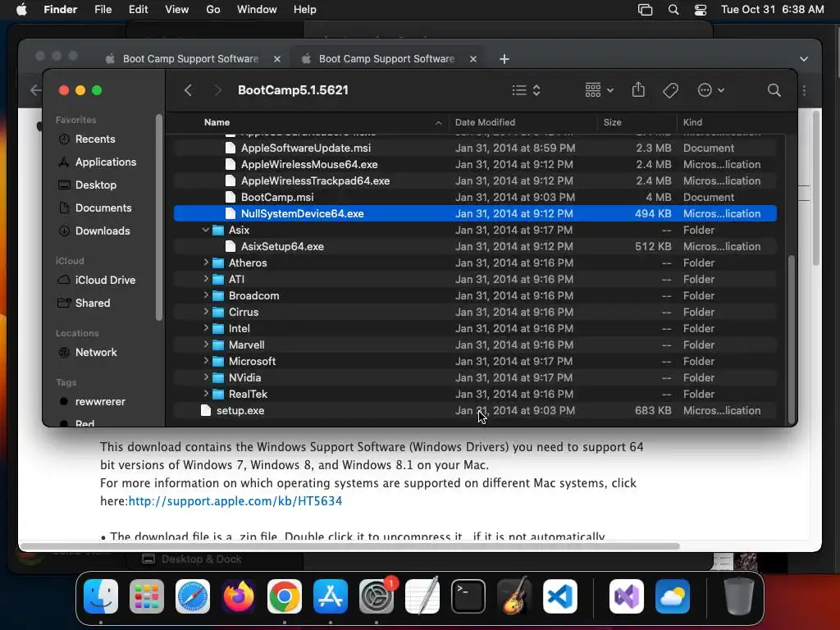This screenshot has width=840, height=630.
Task: Open Control Center in the menu bar
Action: coord(701,10)
